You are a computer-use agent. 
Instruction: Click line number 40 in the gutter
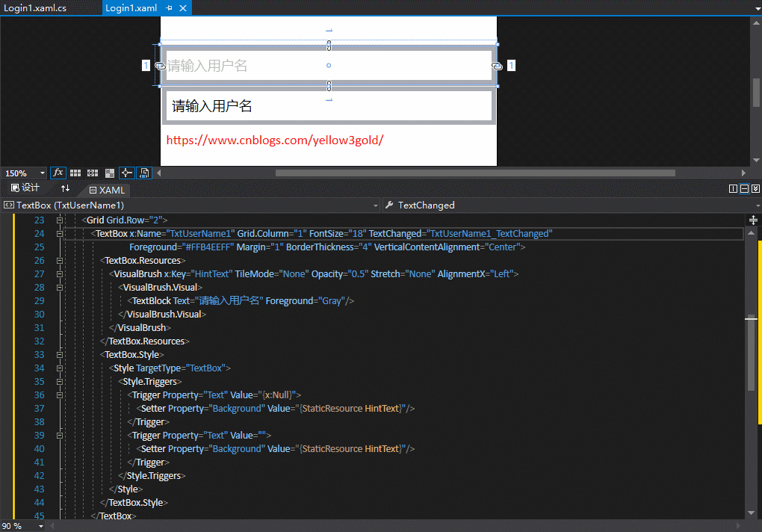pyautogui.click(x=39, y=449)
